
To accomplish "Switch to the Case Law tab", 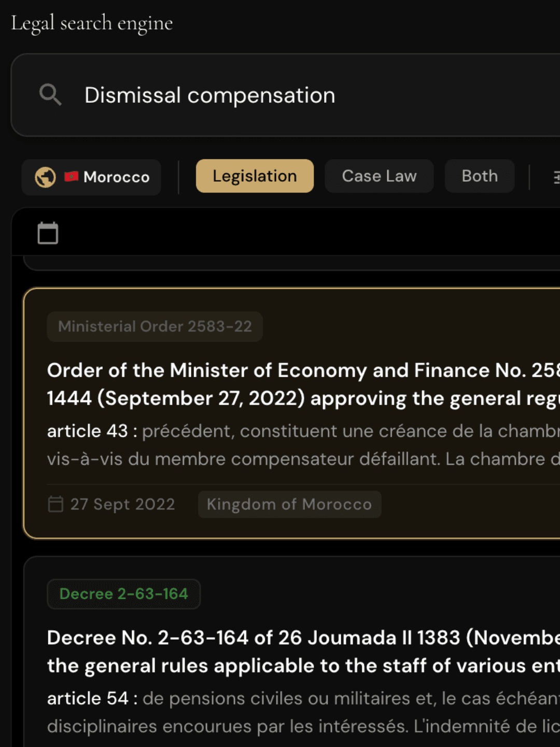I will [379, 176].
